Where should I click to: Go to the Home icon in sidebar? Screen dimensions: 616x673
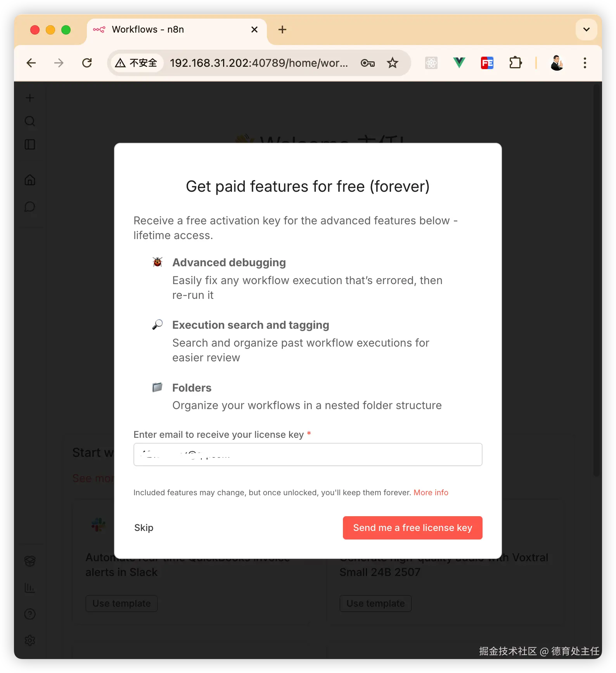click(x=30, y=180)
